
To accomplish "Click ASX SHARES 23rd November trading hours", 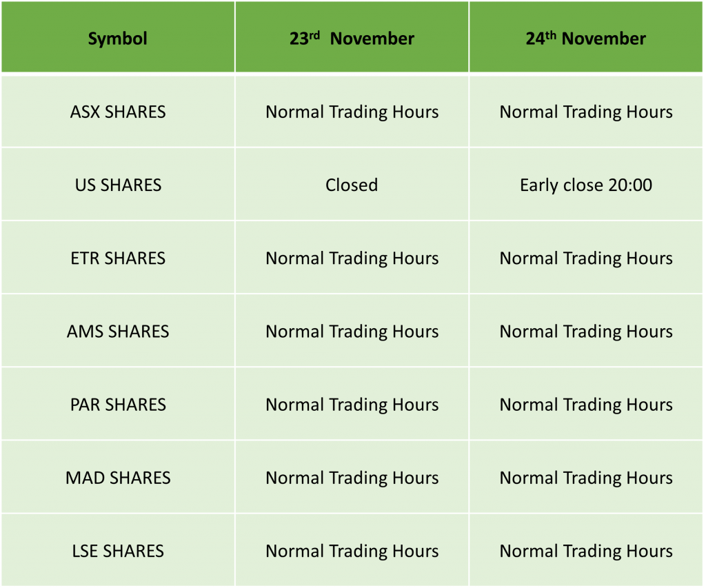I will click(x=352, y=112).
